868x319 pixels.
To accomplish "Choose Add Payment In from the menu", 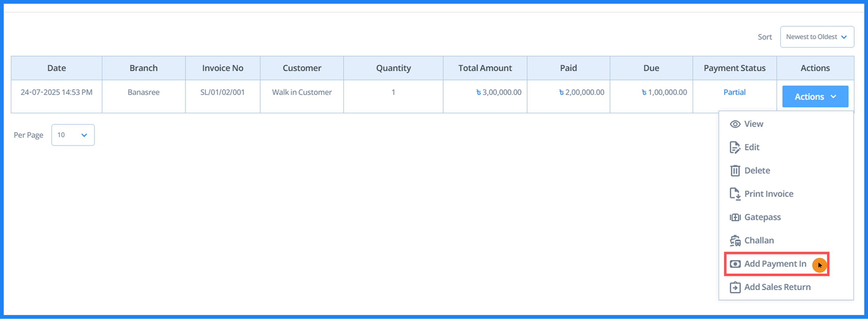I will [775, 264].
